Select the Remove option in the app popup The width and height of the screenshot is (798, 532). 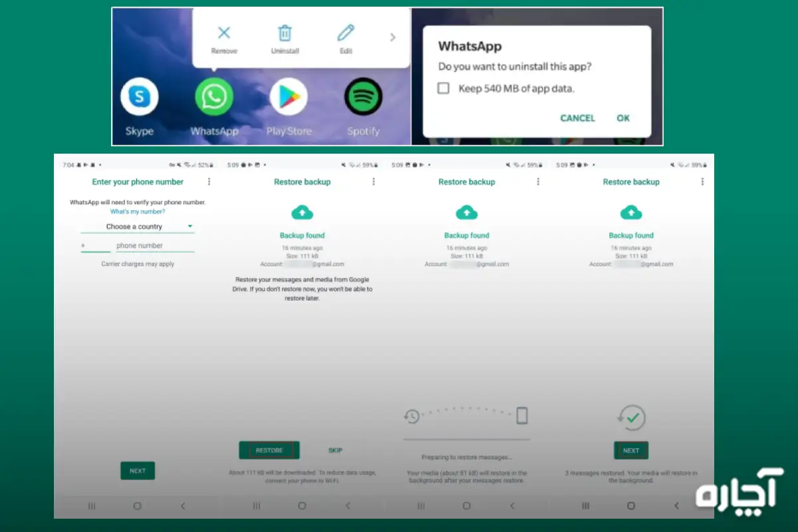click(x=223, y=33)
